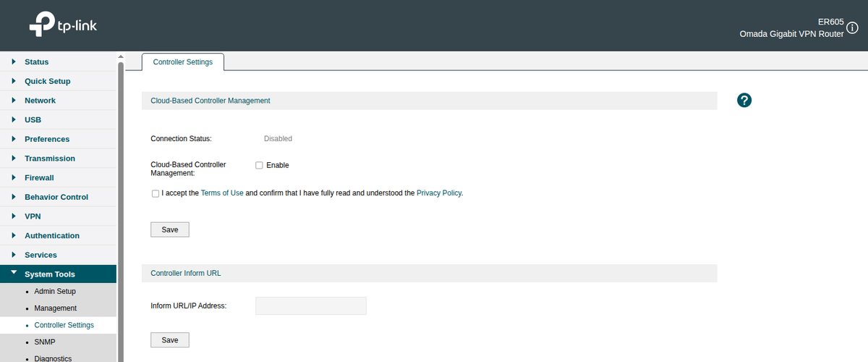Viewport: 868px width, 362px height.
Task: Click the Omada Gigabit VPN Router text
Action: pos(791,34)
